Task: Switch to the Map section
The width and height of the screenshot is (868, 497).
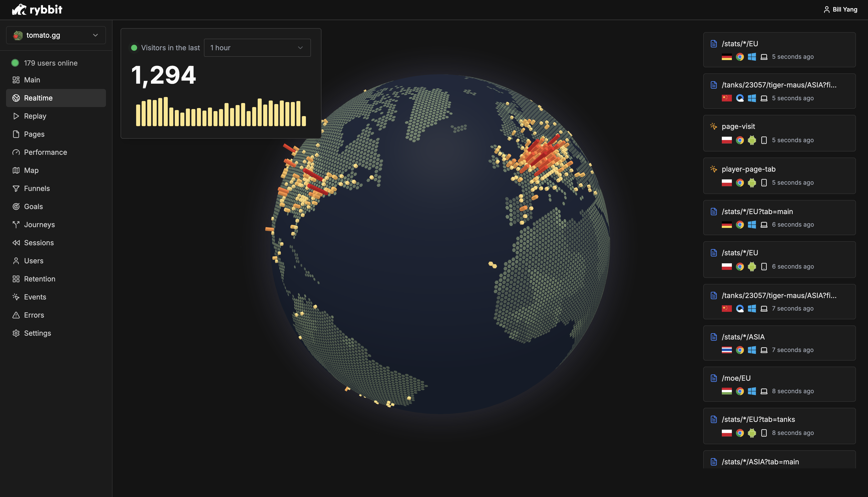Action: click(x=31, y=170)
